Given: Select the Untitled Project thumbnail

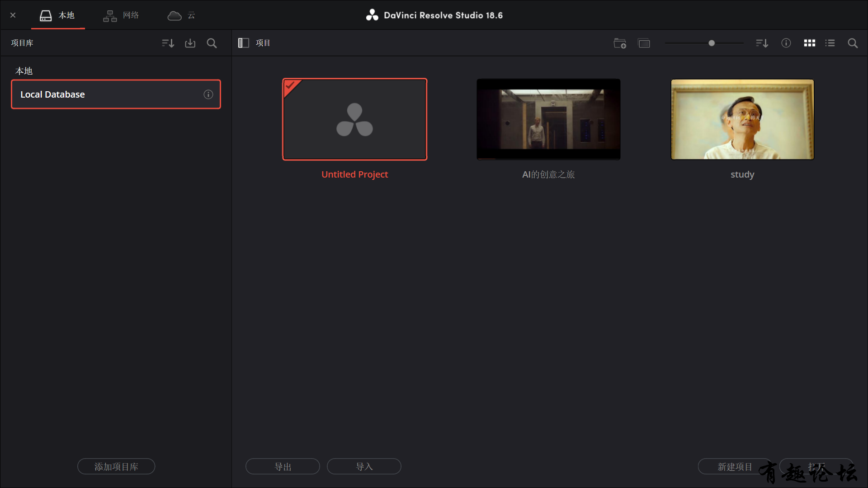Looking at the screenshot, I should click(355, 119).
